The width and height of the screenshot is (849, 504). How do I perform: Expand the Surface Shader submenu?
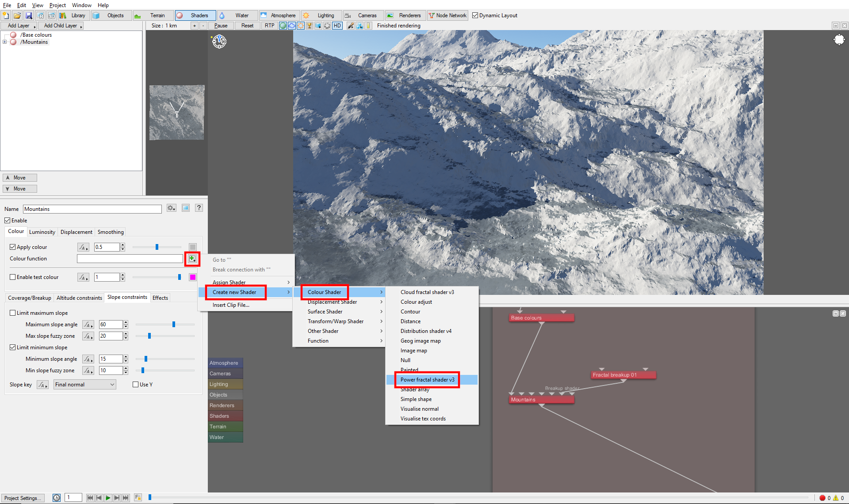tap(340, 312)
